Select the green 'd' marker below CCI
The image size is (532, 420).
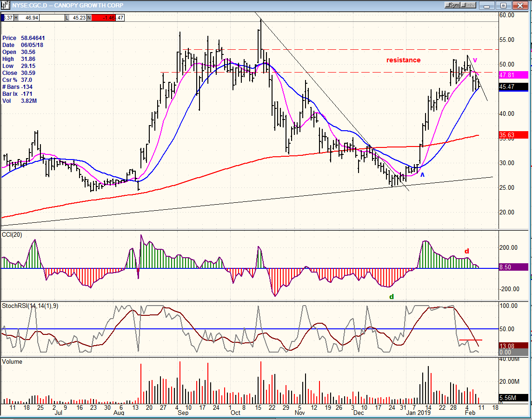[392, 296]
